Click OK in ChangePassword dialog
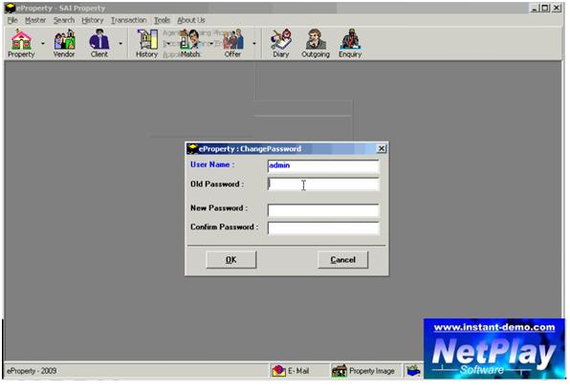Image resolution: width=570 pixels, height=392 pixels. (231, 260)
